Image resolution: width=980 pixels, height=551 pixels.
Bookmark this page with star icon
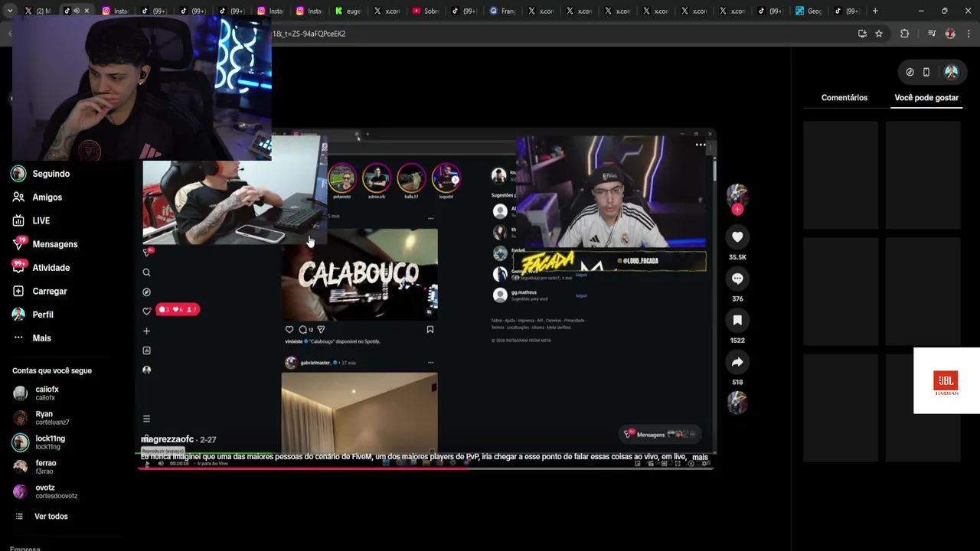pyautogui.click(x=879, y=34)
